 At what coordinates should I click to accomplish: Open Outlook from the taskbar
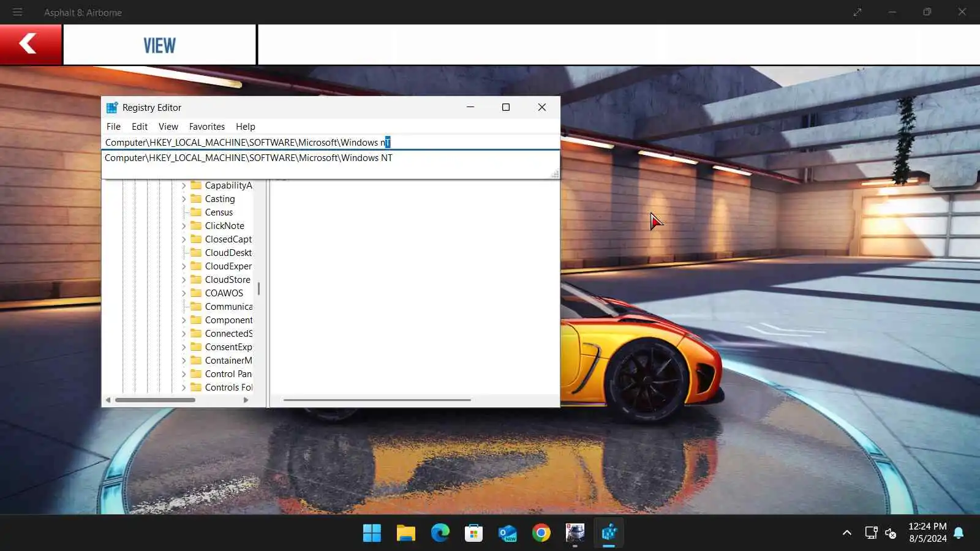[507, 533]
